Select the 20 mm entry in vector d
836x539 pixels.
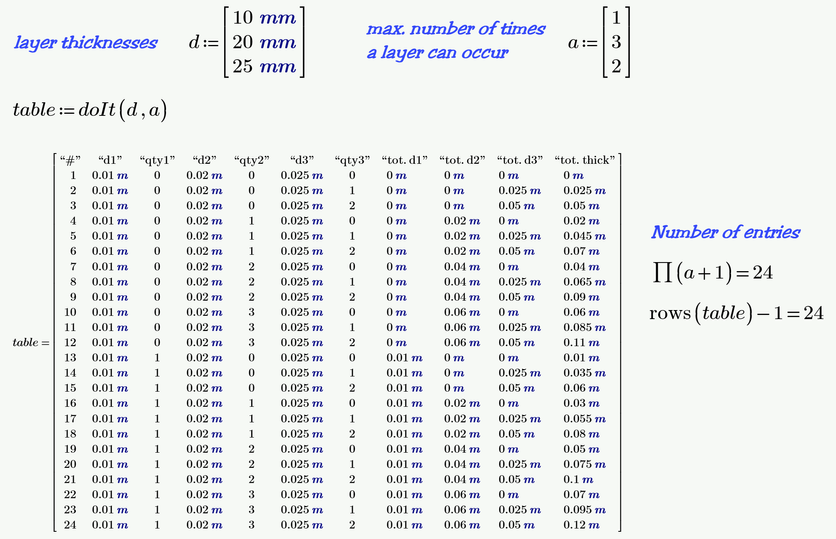point(264,42)
